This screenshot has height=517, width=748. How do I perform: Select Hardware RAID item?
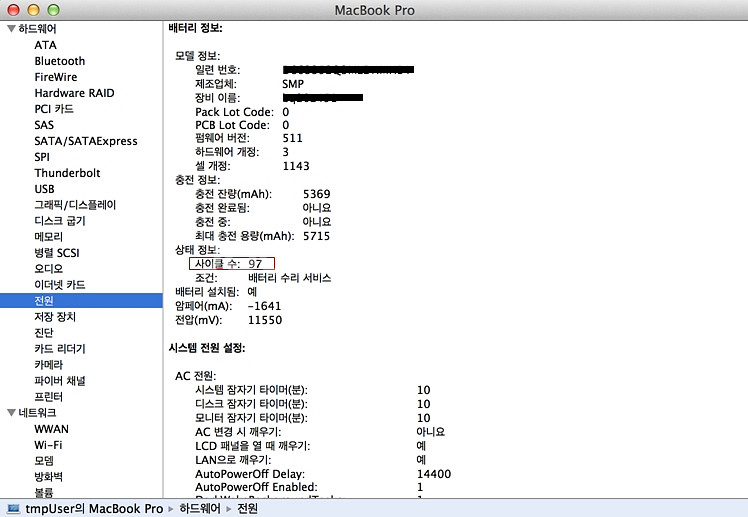pos(74,93)
